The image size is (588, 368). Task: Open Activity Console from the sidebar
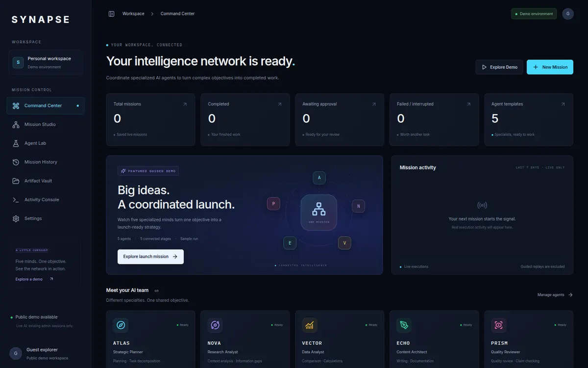[46, 200]
